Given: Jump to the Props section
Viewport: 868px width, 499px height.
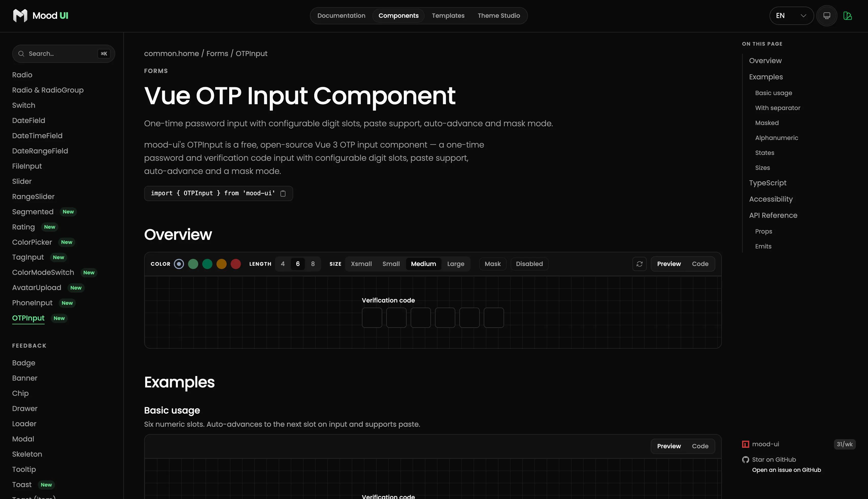Looking at the screenshot, I should 763,231.
